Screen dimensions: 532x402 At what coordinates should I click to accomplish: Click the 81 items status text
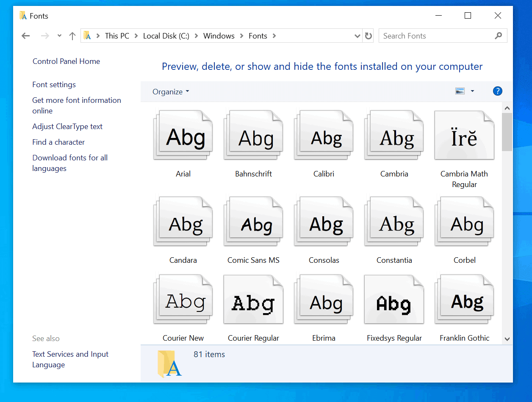tap(209, 355)
